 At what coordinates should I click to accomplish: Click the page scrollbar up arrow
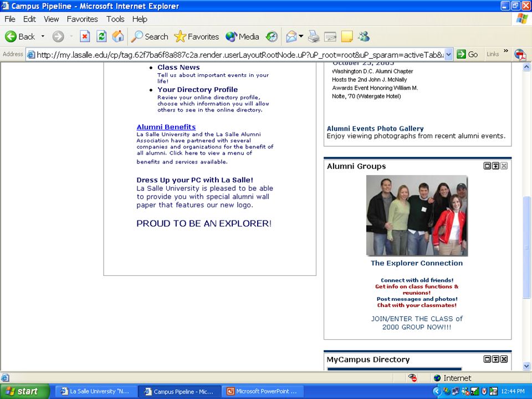coord(526,67)
